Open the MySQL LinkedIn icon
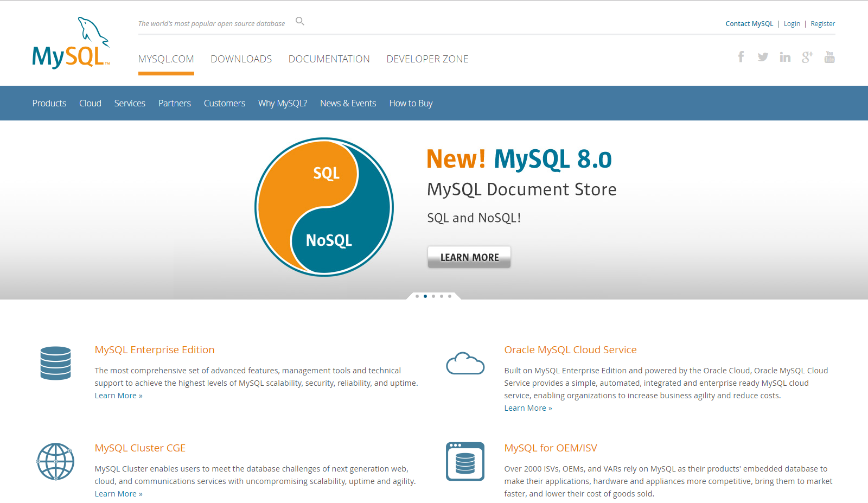This screenshot has height=503, width=868. 785,57
